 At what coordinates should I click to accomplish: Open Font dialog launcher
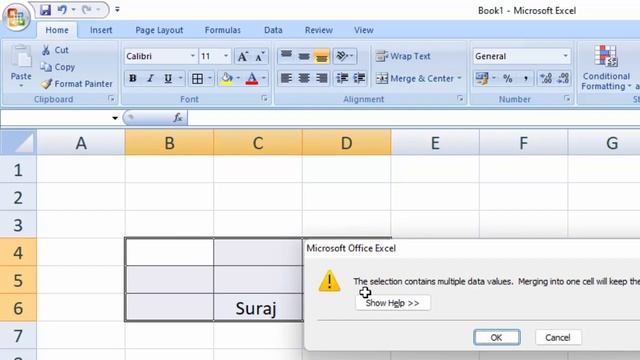tap(264, 99)
